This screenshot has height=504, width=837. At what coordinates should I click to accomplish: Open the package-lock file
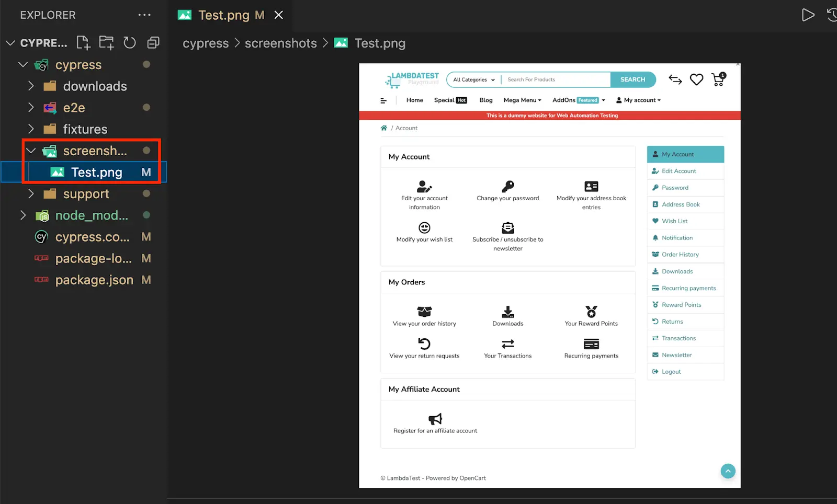93,259
